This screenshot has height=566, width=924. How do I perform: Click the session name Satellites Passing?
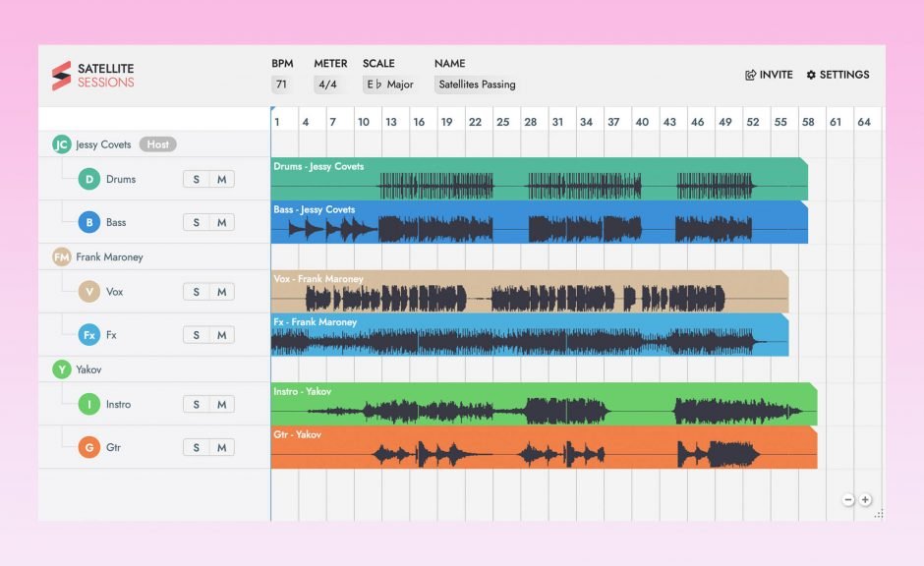coord(479,85)
